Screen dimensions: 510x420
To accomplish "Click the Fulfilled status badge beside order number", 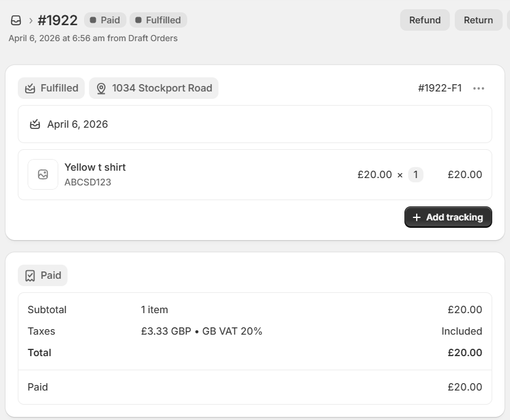I will point(158,20).
